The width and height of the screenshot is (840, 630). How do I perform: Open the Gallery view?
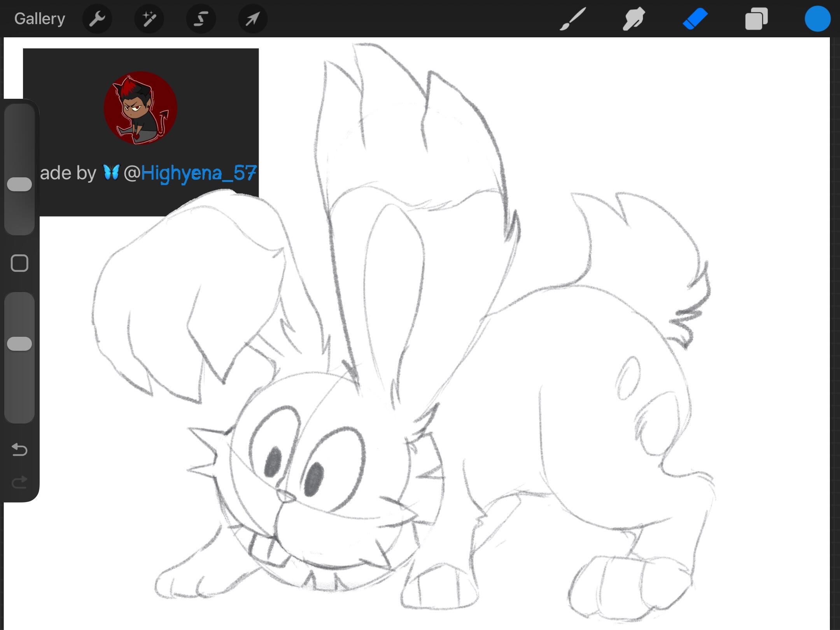[x=39, y=19]
